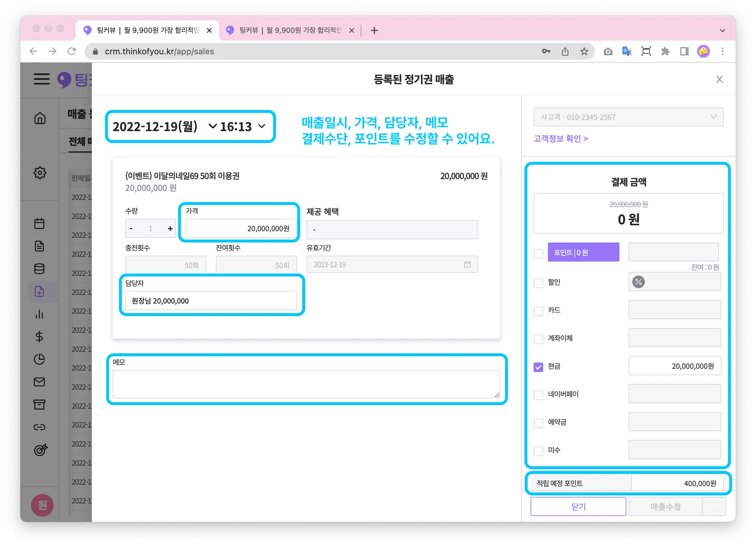Click the home icon in left sidebar
The width and height of the screenshot is (756, 547).
(x=40, y=118)
